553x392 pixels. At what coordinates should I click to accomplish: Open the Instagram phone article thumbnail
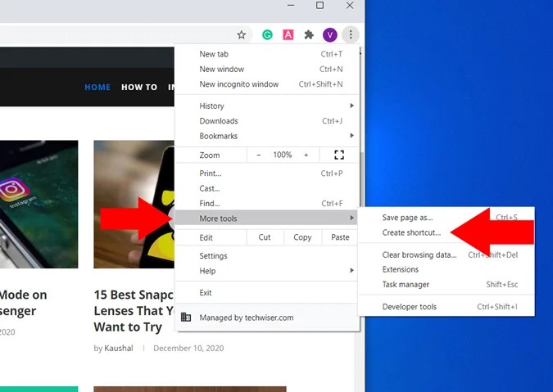click(x=39, y=205)
